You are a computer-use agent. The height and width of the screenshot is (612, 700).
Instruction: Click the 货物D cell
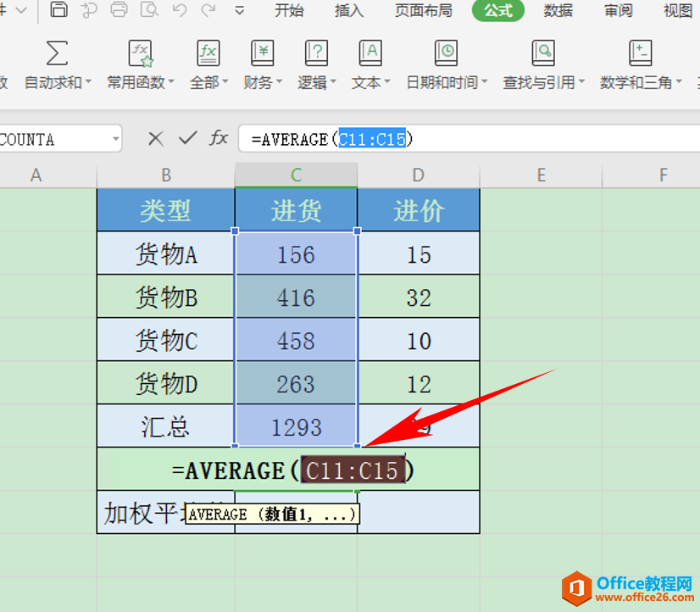pos(166,383)
